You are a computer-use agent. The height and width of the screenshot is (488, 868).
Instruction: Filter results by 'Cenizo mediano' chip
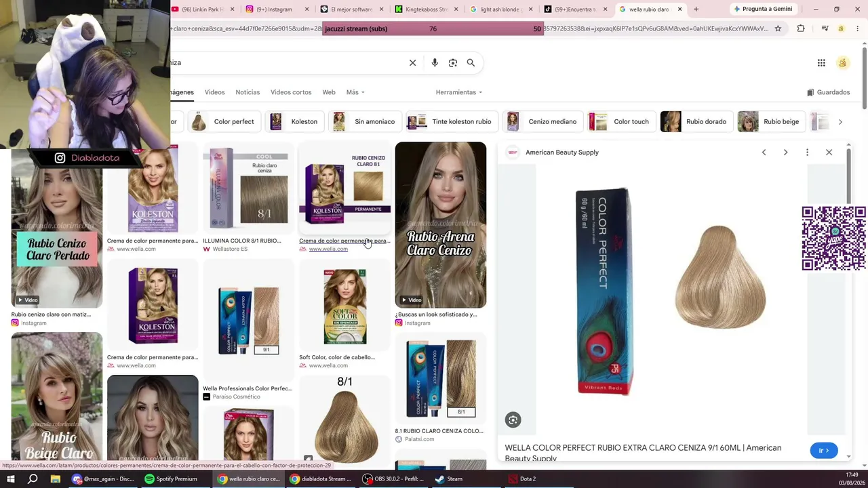542,121
